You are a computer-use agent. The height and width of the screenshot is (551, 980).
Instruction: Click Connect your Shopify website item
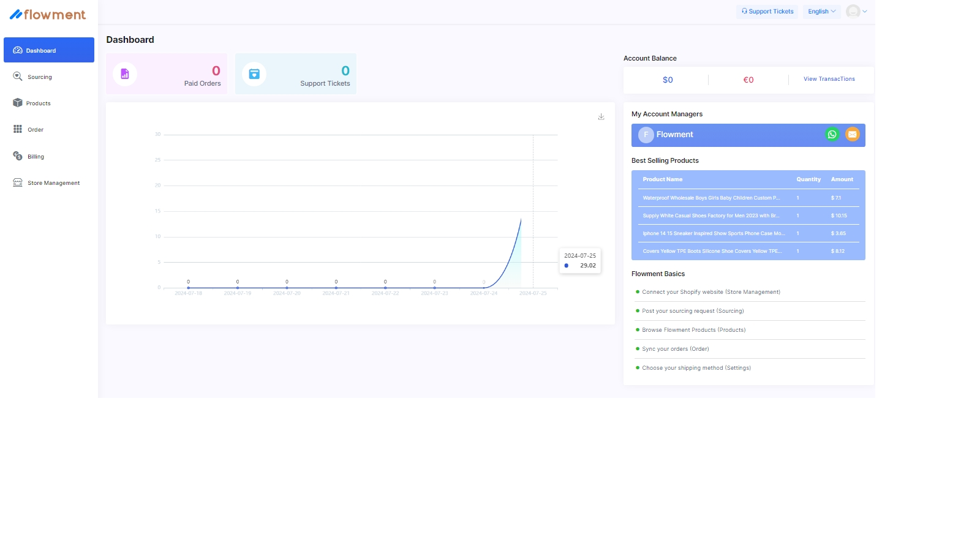(711, 292)
